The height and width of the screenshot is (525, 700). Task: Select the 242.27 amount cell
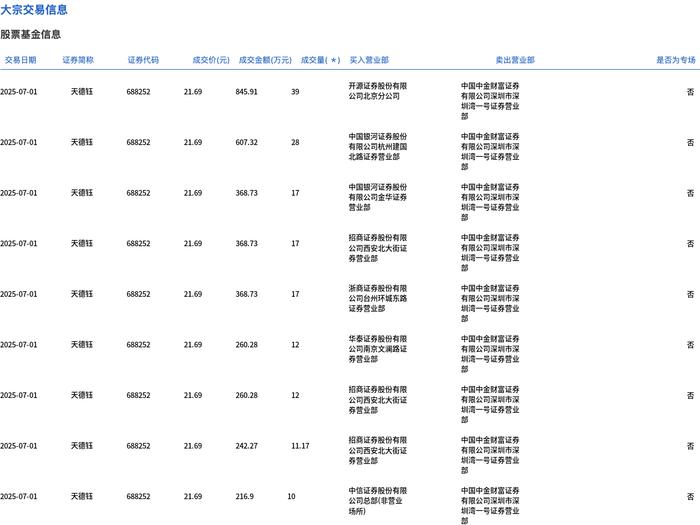246,446
